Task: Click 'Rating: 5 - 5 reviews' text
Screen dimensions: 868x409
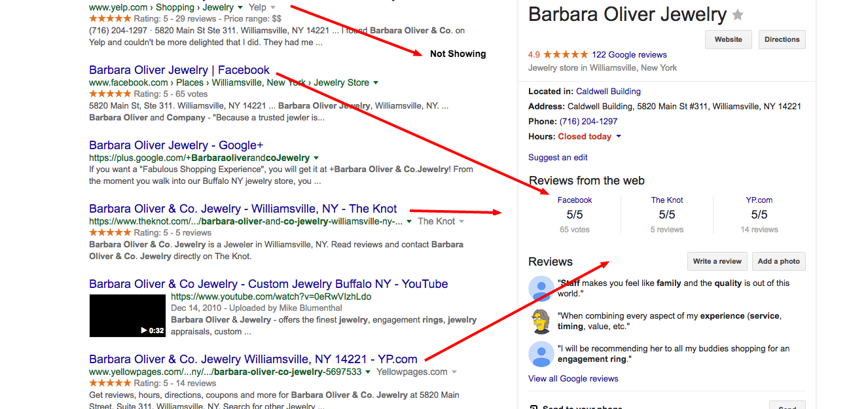Action: (172, 233)
